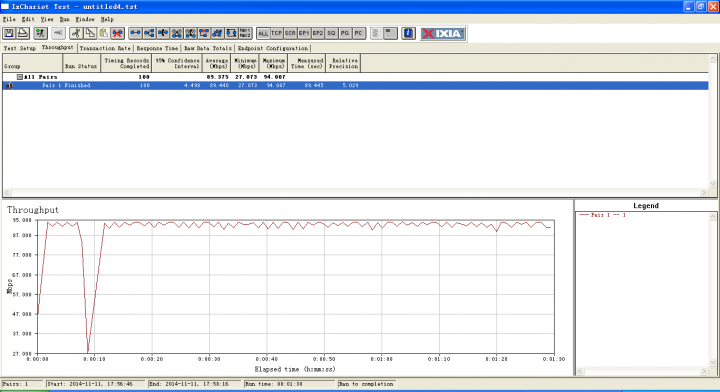720x392 pixels.
Task: Click the Start time status bar field
Action: [x=96, y=384]
